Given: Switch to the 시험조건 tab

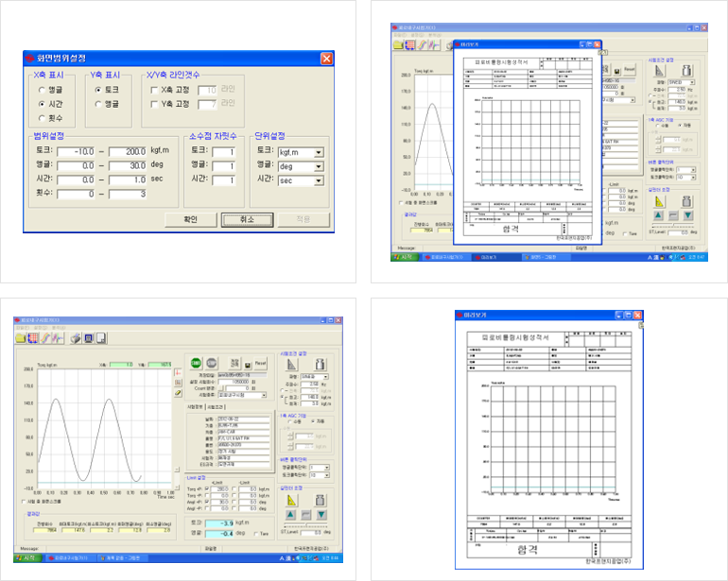Looking at the screenshot, I should coord(215,405).
